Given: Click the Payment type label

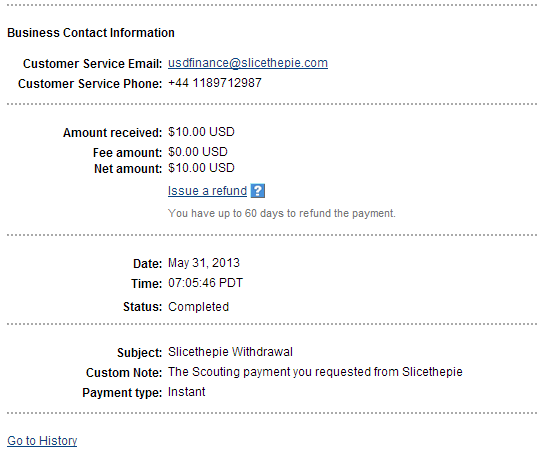Looking at the screenshot, I should (122, 393).
